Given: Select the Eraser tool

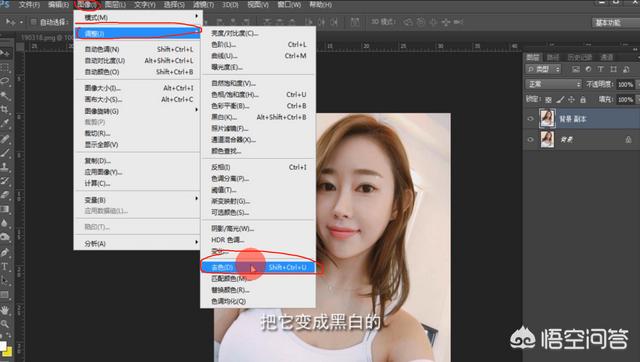Looking at the screenshot, I should pos(4,195).
